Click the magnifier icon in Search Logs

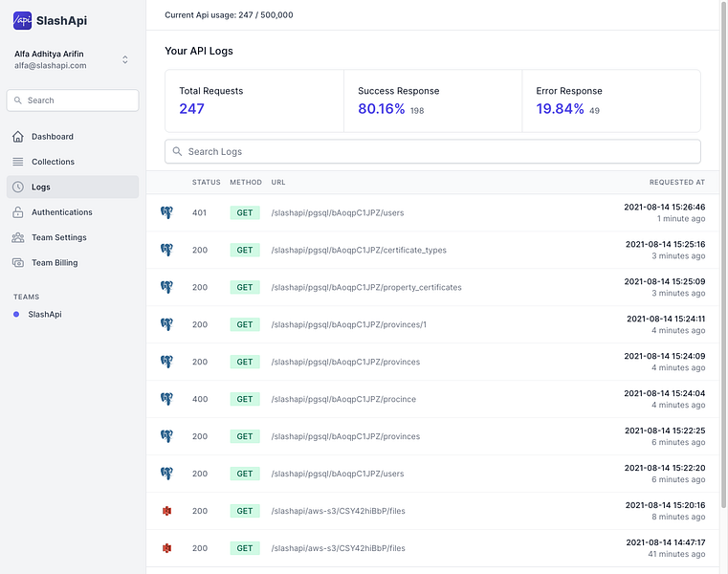pyautogui.click(x=177, y=152)
